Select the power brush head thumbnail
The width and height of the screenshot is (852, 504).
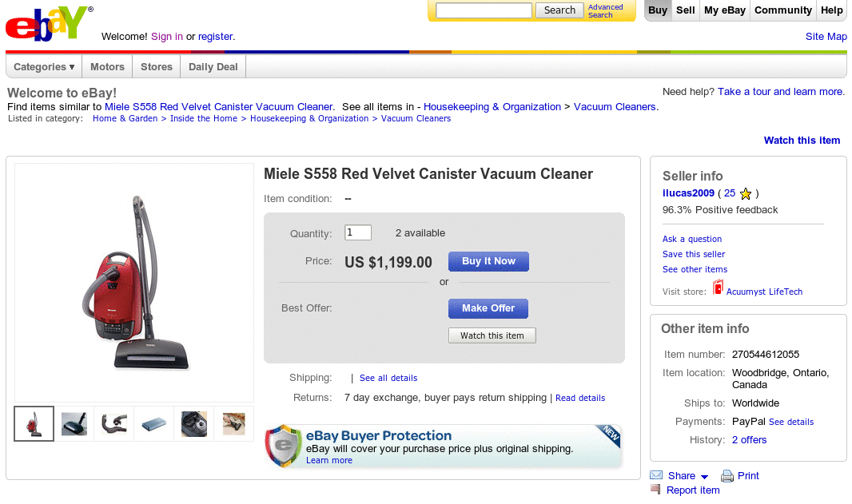pyautogui.click(x=74, y=423)
